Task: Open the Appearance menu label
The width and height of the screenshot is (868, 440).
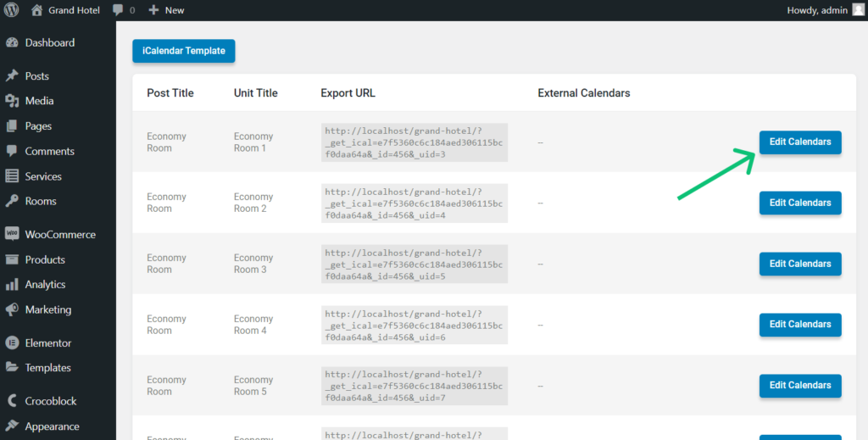Action: (x=52, y=426)
